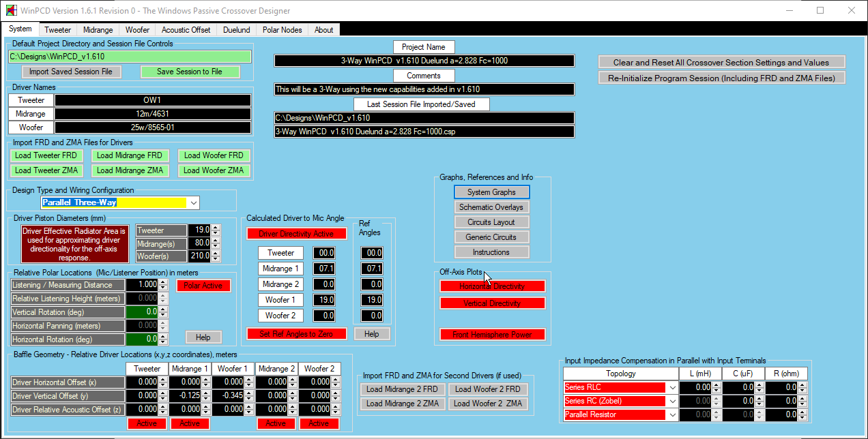868x439 pixels.
Task: Open System Graphs
Action: click(x=491, y=192)
